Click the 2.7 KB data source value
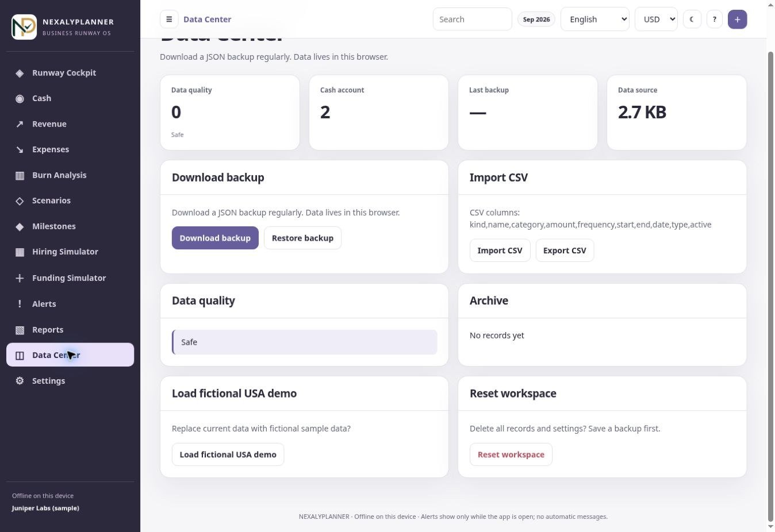This screenshot has width=775, height=532. pos(642,112)
